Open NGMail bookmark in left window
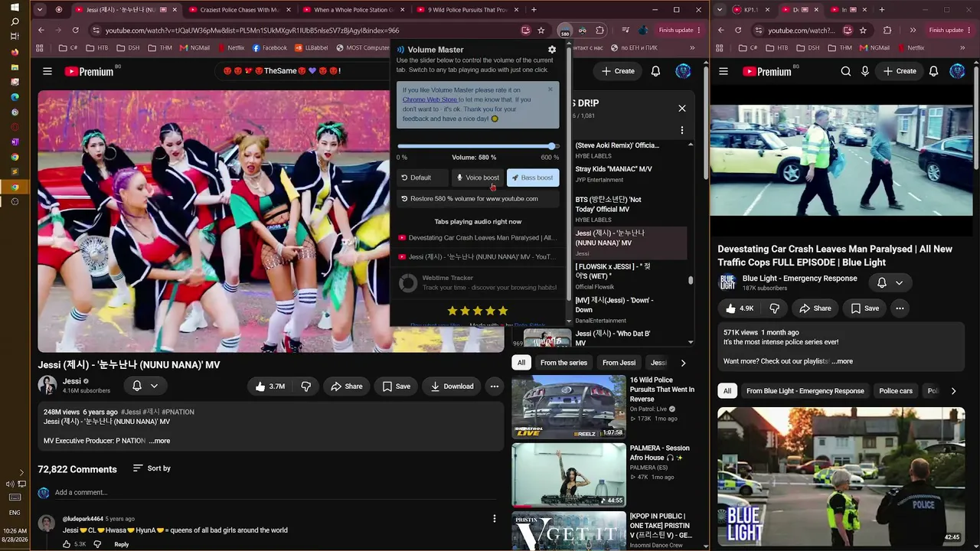This screenshot has width=980, height=551. coord(194,47)
